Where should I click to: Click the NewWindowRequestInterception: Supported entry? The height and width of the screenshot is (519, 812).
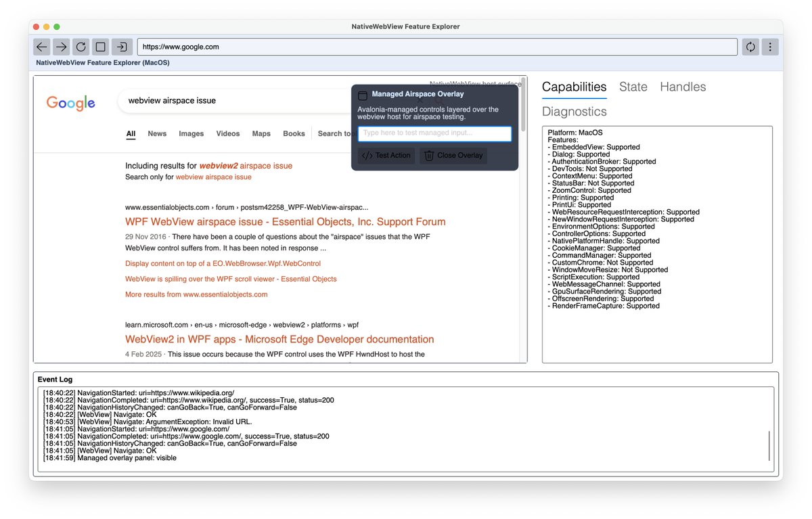point(621,219)
